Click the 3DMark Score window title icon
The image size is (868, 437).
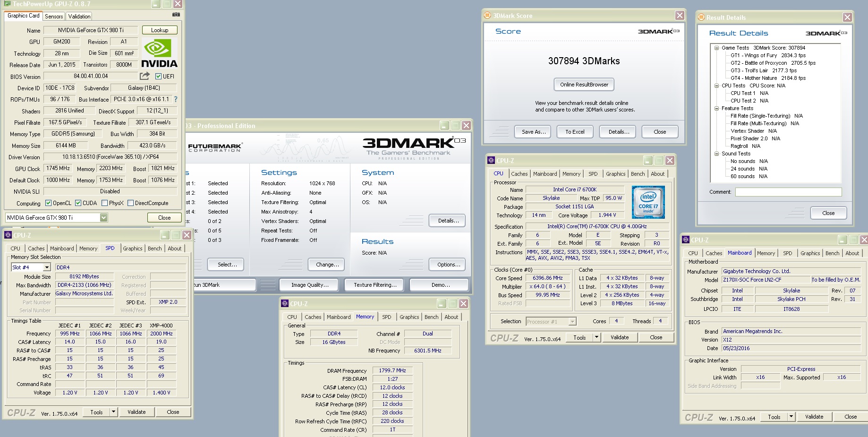click(x=487, y=16)
